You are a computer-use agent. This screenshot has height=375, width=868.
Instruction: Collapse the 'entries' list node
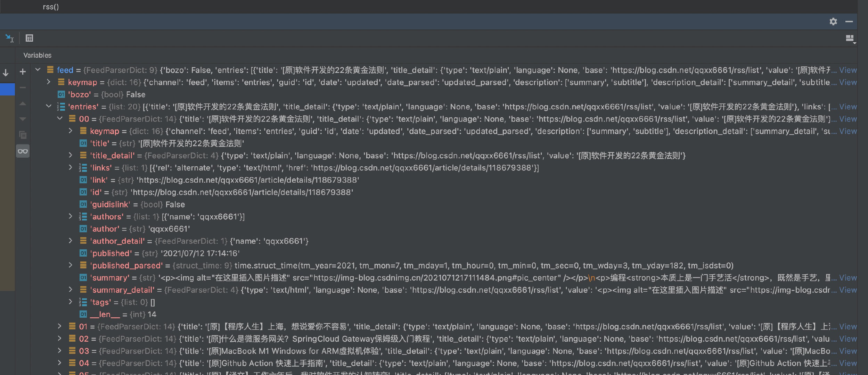[x=49, y=106]
